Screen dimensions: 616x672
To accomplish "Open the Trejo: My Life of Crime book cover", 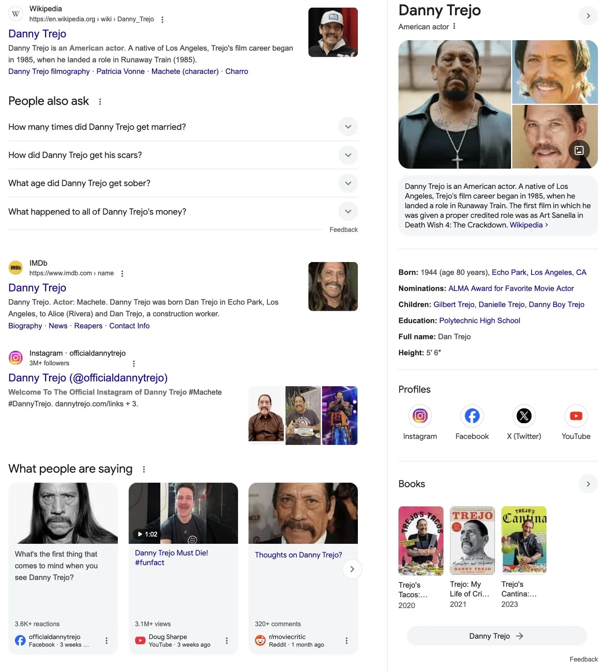I will point(472,541).
